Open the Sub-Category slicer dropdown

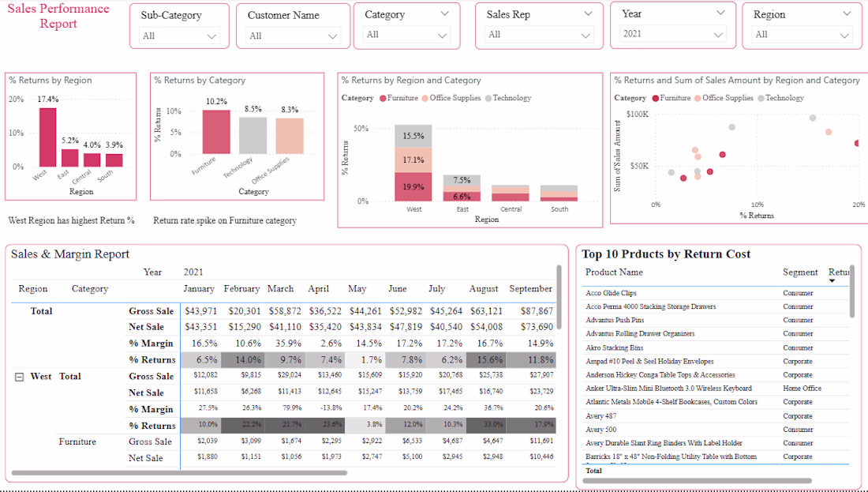coord(179,36)
